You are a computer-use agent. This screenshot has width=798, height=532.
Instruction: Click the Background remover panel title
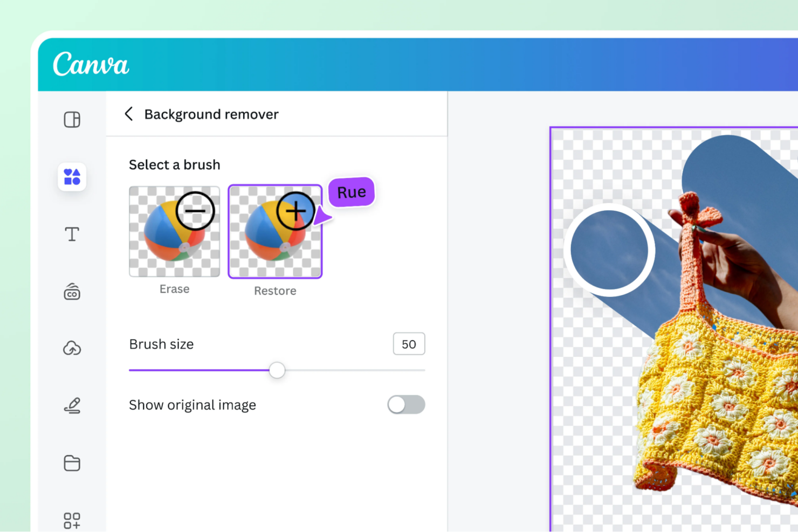[211, 114]
